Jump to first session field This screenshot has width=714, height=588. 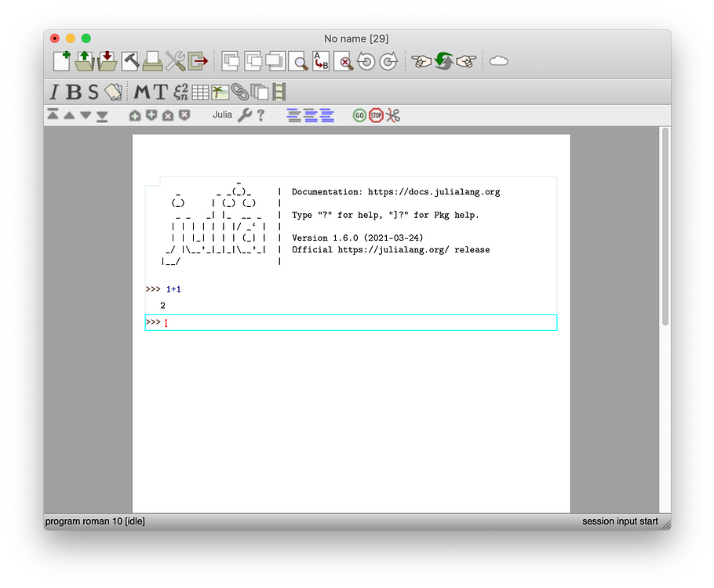click(53, 114)
